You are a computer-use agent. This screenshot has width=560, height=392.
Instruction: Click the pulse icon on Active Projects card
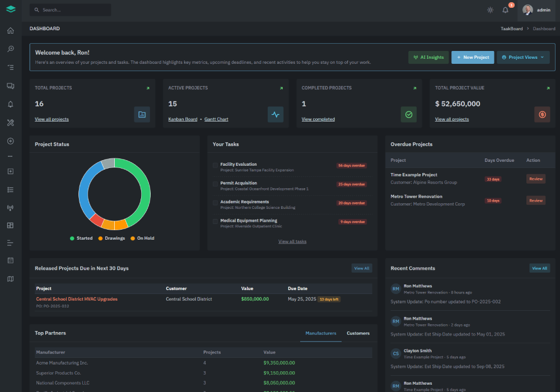point(276,115)
